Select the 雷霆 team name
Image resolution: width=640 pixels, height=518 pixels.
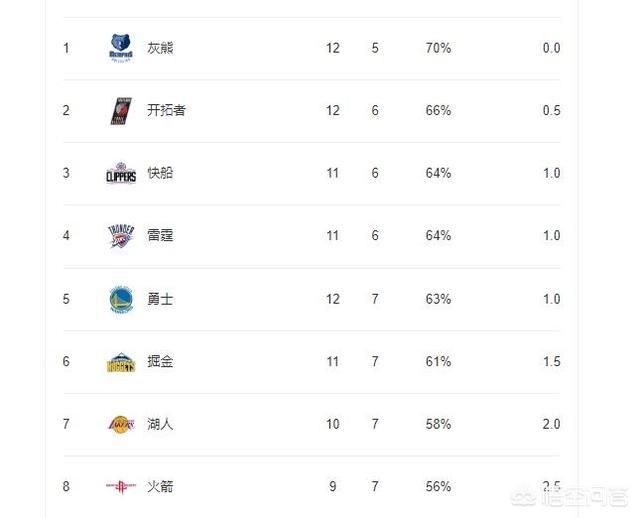[x=160, y=236]
